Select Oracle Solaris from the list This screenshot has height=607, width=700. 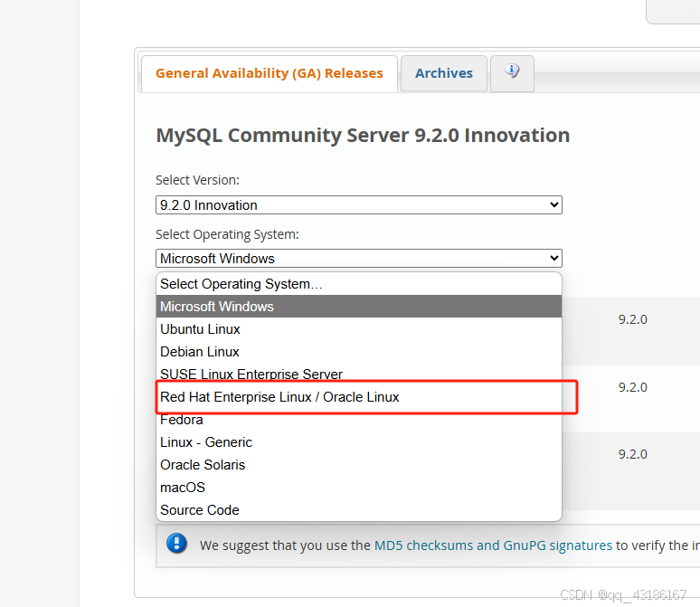(358, 465)
